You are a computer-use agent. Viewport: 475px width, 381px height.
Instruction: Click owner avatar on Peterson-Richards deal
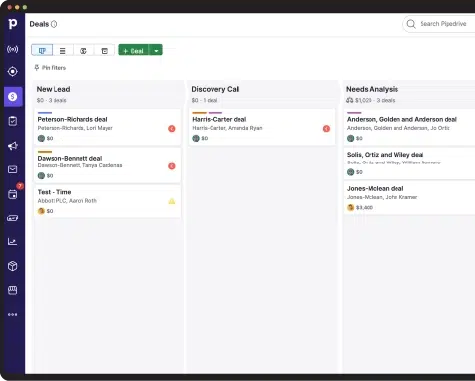coord(41,138)
